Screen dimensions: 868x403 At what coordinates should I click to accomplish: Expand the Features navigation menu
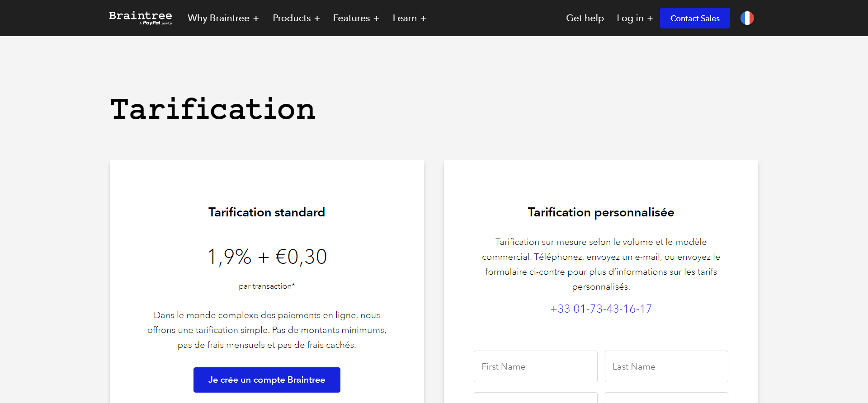[x=356, y=18]
